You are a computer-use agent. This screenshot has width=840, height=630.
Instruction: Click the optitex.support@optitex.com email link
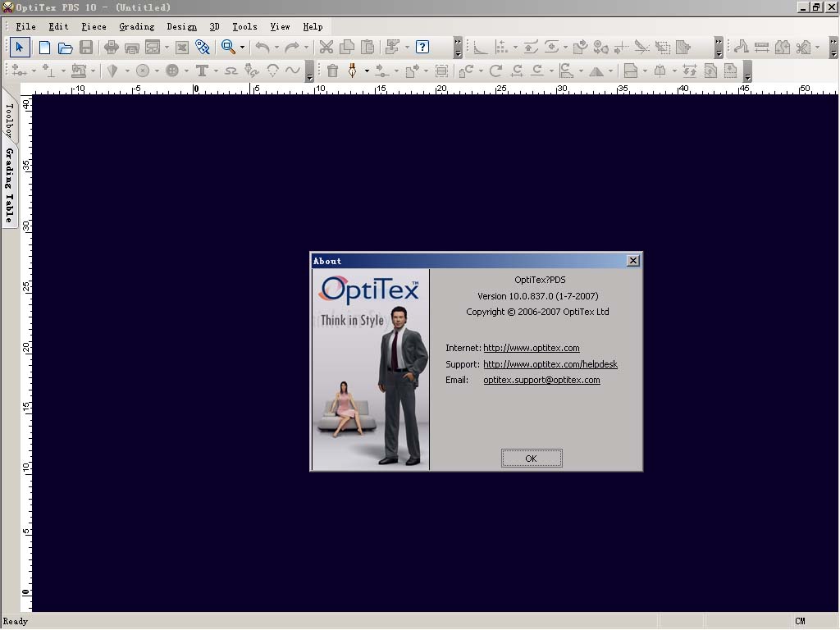coord(541,380)
